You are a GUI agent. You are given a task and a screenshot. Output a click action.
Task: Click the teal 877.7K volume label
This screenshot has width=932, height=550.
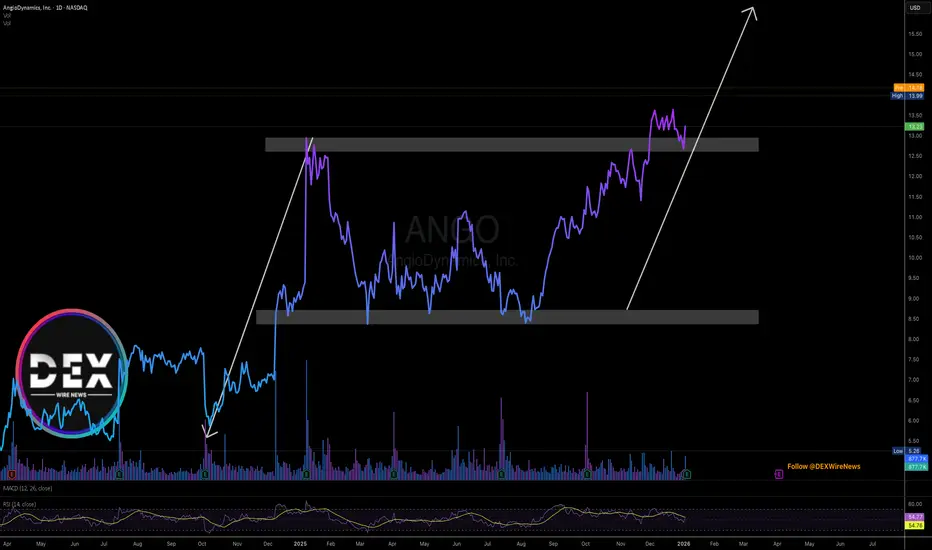pos(916,467)
